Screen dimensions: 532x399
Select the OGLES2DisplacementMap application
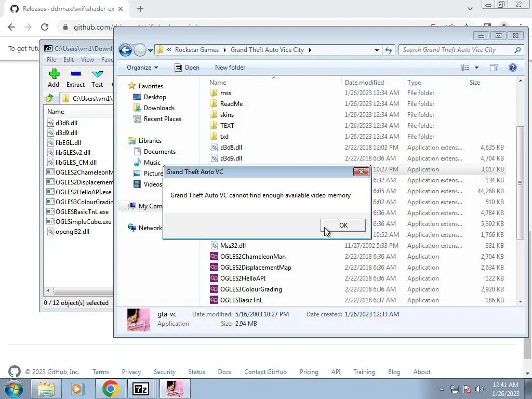(x=256, y=268)
